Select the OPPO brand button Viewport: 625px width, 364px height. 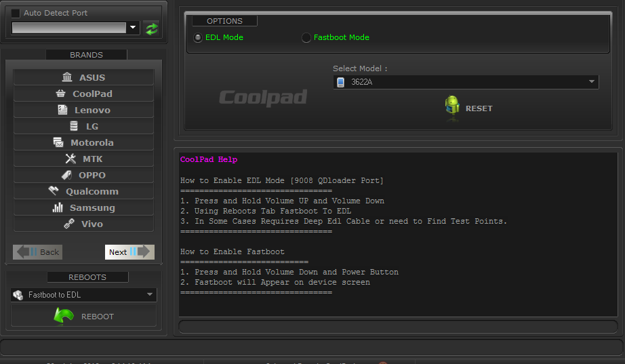point(83,176)
